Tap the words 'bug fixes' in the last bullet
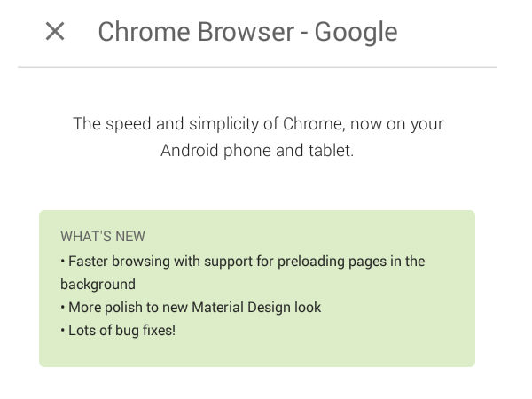Viewport: 532px width, 399px height. [x=144, y=331]
